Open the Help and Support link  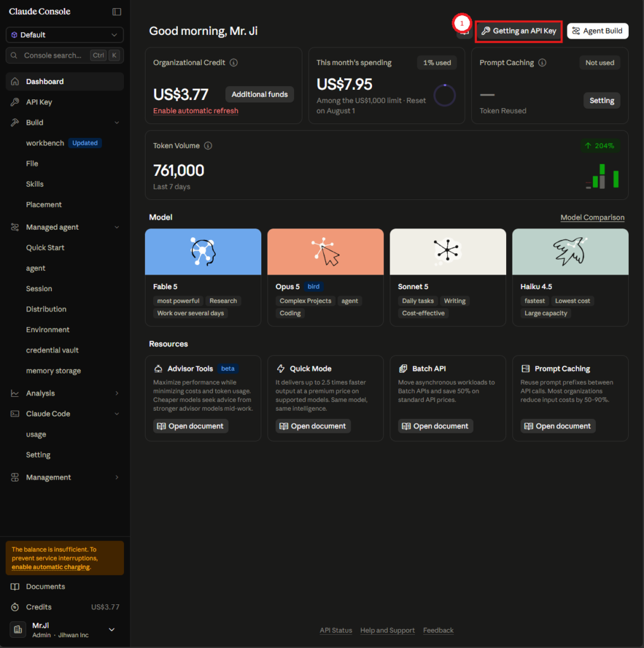click(x=387, y=630)
